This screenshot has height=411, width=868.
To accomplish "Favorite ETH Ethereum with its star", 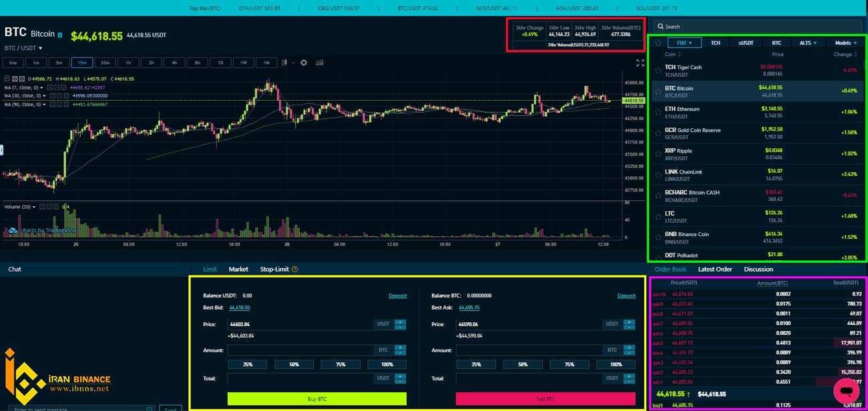I will (658, 112).
